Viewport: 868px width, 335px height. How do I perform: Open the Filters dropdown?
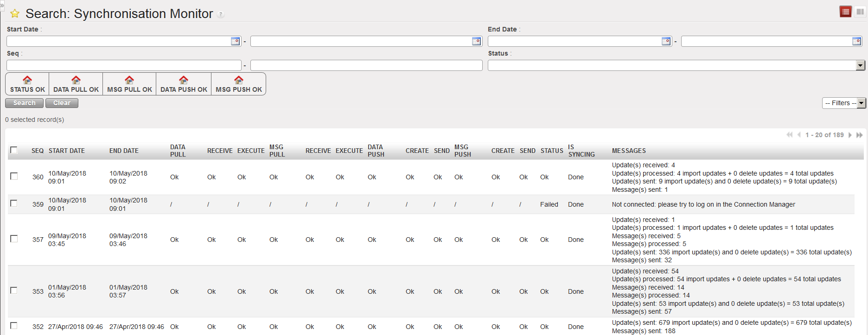tap(843, 103)
